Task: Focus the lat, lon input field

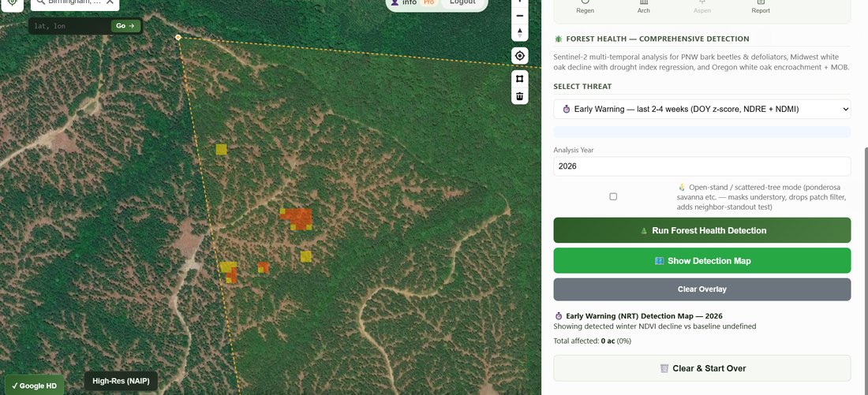Action: [x=71, y=26]
